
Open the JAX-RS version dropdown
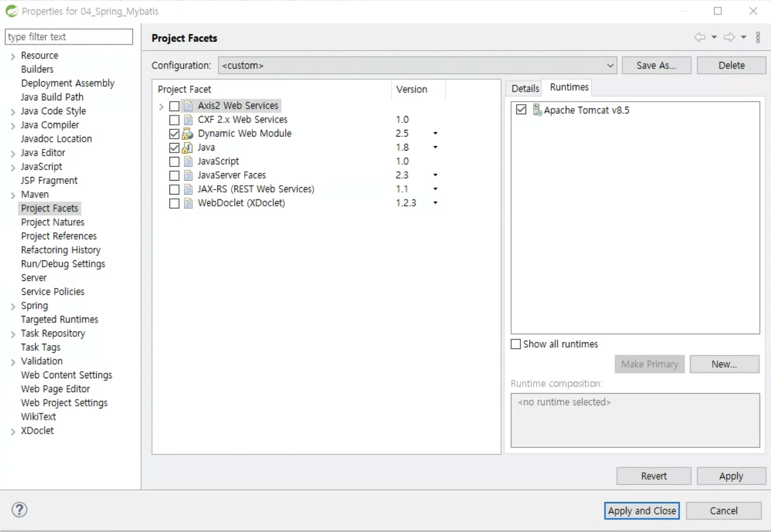click(435, 189)
